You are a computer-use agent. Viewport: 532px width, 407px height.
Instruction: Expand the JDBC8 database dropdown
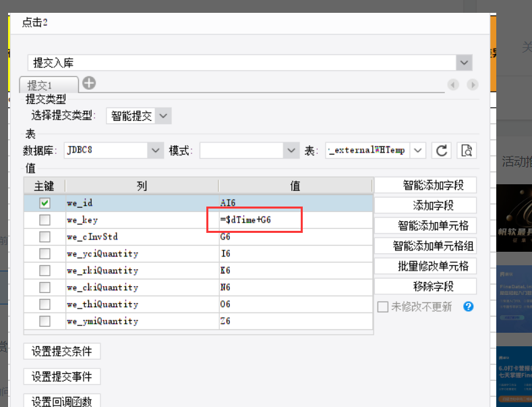(155, 150)
